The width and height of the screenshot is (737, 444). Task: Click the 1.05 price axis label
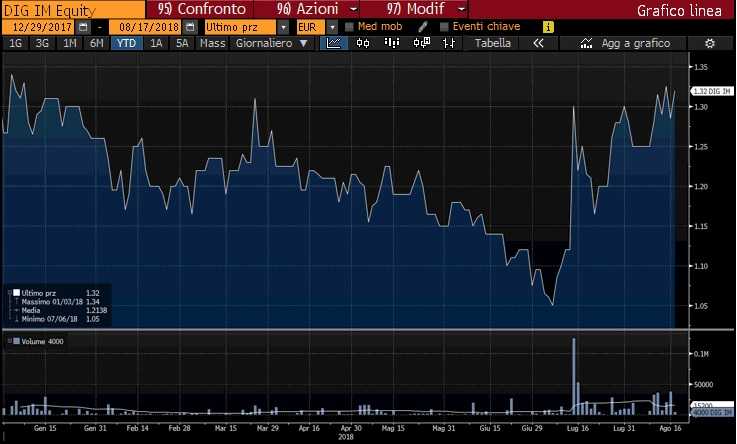[701, 306]
